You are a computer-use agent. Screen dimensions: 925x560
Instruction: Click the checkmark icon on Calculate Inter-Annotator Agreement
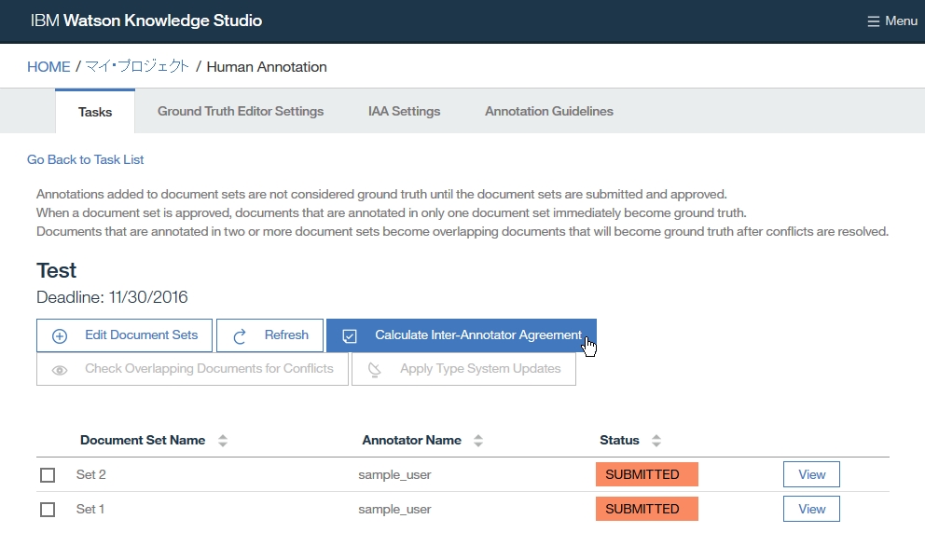tap(350, 335)
